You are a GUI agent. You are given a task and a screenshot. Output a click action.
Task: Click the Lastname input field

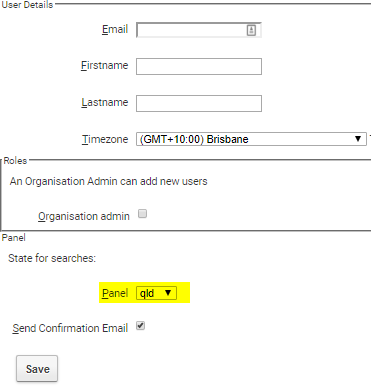199,103
